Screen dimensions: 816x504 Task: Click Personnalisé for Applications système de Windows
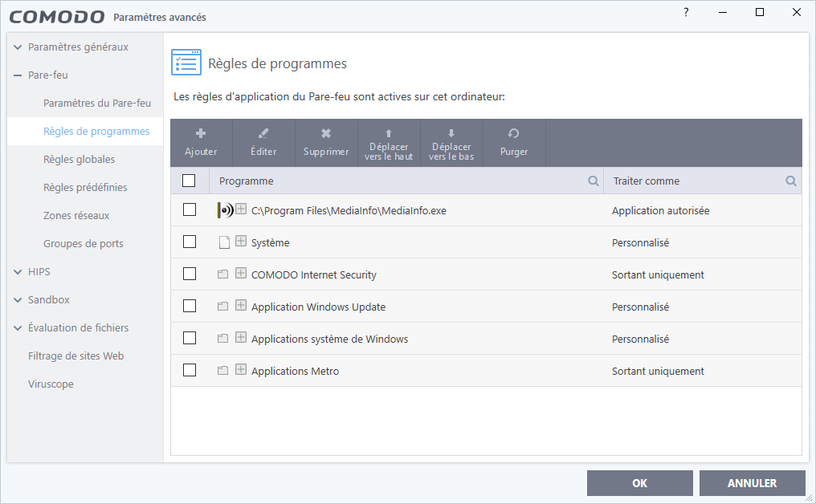(641, 339)
